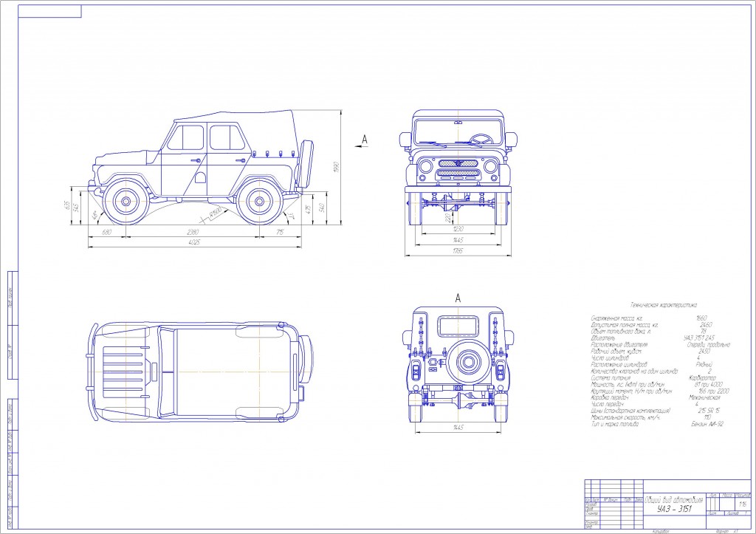Click the torque value "166 при 2200"
The image size is (756, 534).
tap(714, 391)
